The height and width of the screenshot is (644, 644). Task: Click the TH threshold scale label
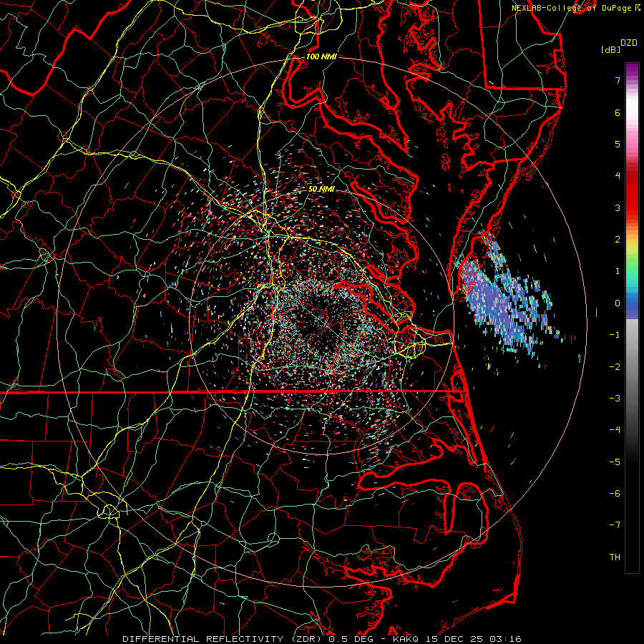tap(615, 557)
